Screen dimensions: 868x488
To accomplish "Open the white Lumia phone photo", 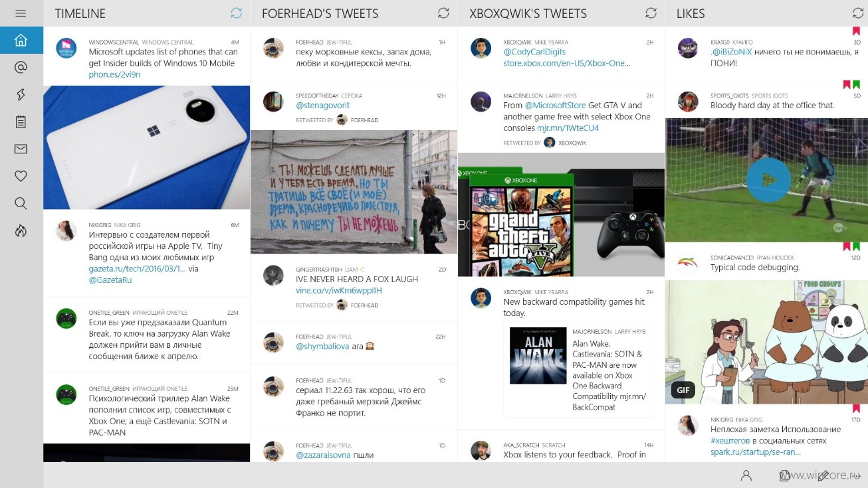I will click(147, 147).
